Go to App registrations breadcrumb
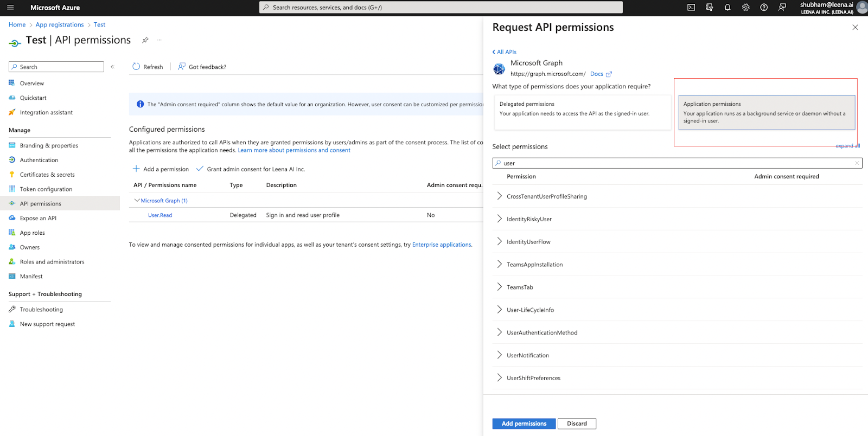The image size is (868, 436). [60, 25]
